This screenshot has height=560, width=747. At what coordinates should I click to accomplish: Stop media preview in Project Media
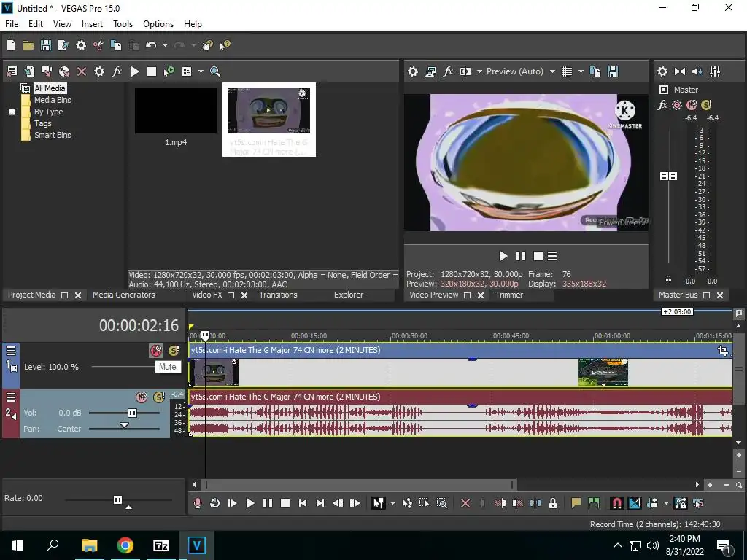(152, 71)
